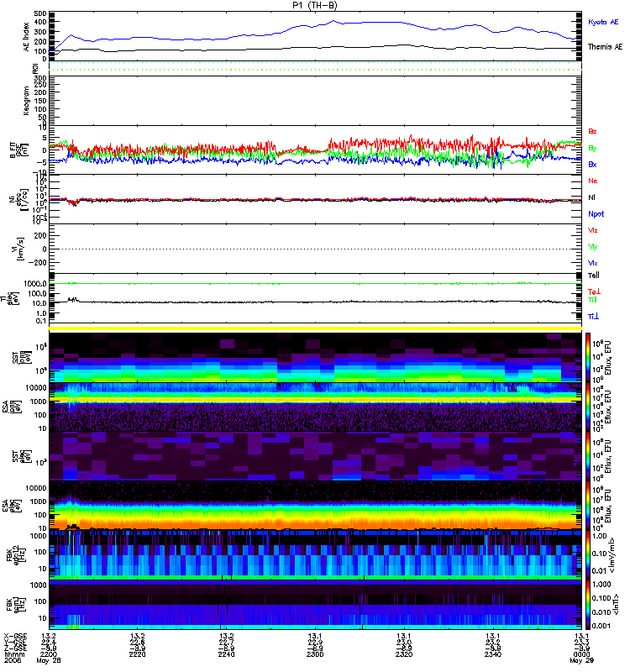The image size is (630, 672).
Task: Select the Themis AE legend label
Action: (605, 48)
